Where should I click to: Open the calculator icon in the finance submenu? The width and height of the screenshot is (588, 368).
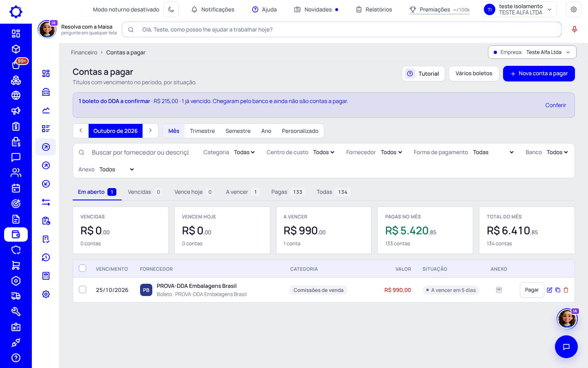[46, 276]
